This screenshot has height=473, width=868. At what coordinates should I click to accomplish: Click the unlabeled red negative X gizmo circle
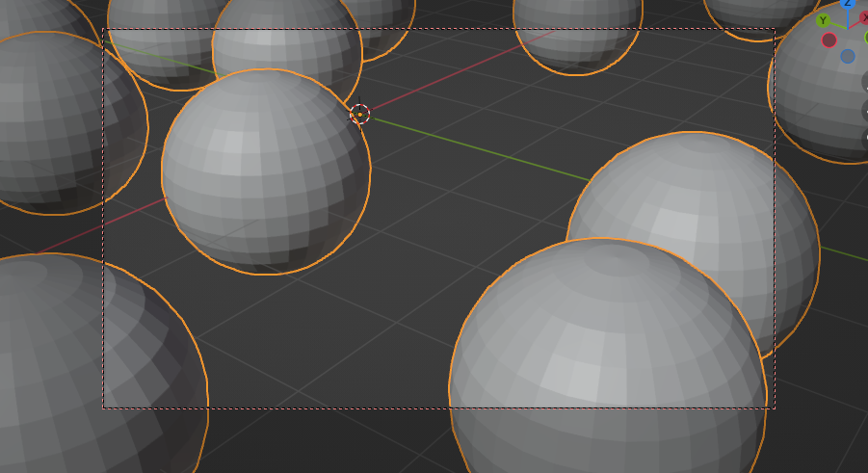tap(829, 39)
